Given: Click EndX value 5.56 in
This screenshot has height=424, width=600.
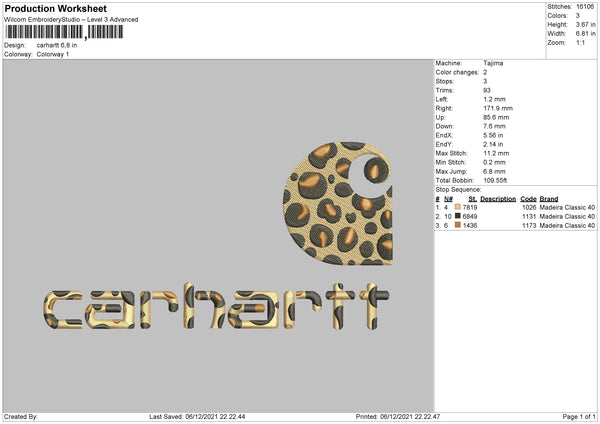Looking at the screenshot, I should (493, 135).
